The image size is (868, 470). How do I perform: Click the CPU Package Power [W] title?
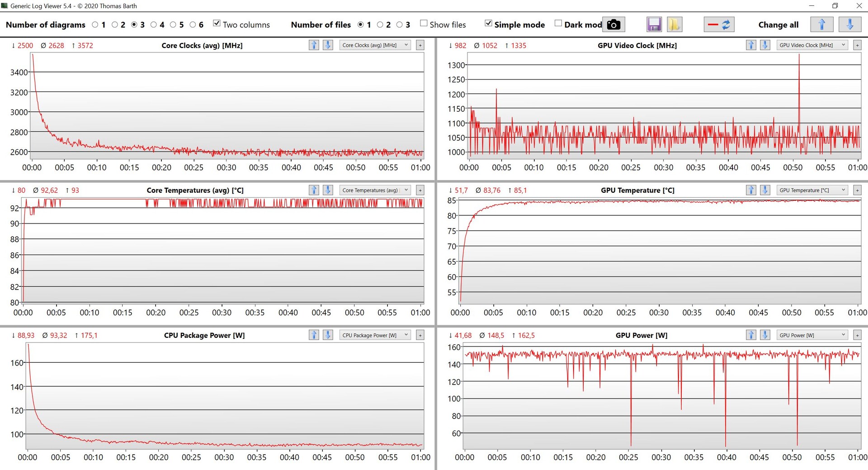[x=204, y=335]
